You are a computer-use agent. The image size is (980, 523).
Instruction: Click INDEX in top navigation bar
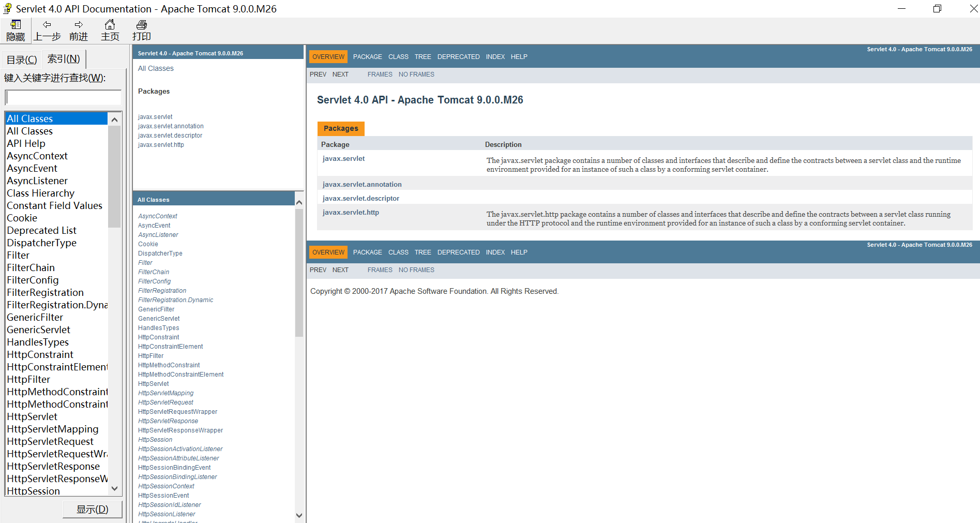click(495, 57)
